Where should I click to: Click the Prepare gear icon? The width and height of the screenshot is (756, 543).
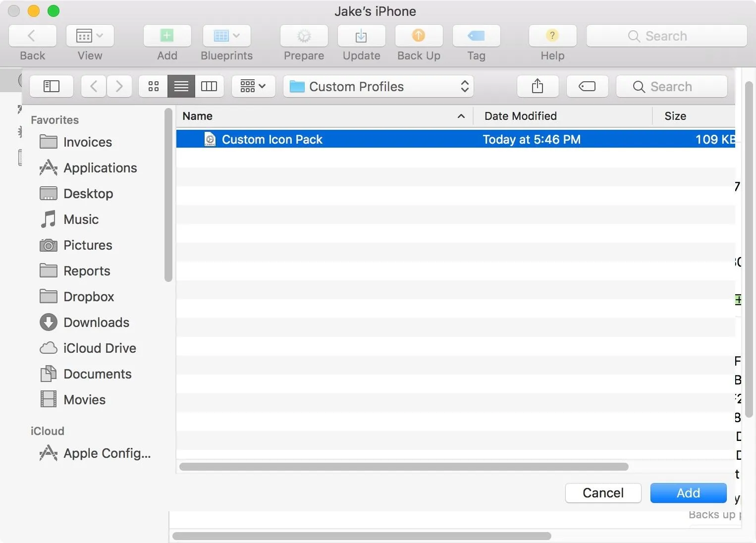(x=304, y=36)
